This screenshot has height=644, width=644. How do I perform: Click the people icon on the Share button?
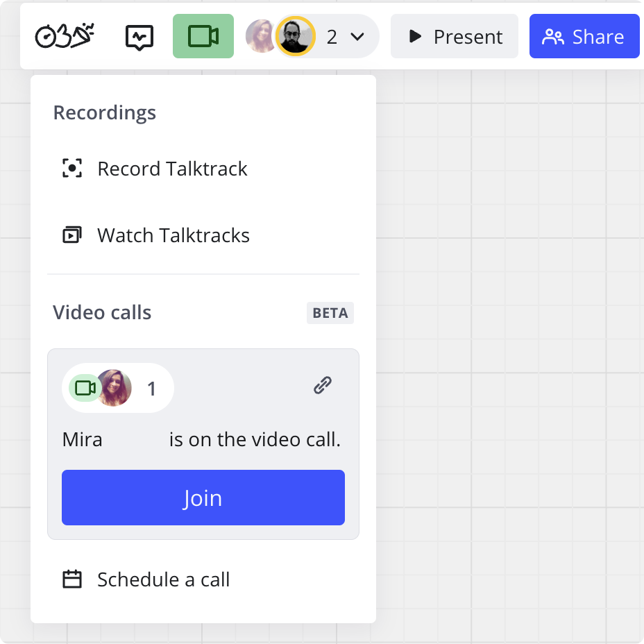coord(554,35)
